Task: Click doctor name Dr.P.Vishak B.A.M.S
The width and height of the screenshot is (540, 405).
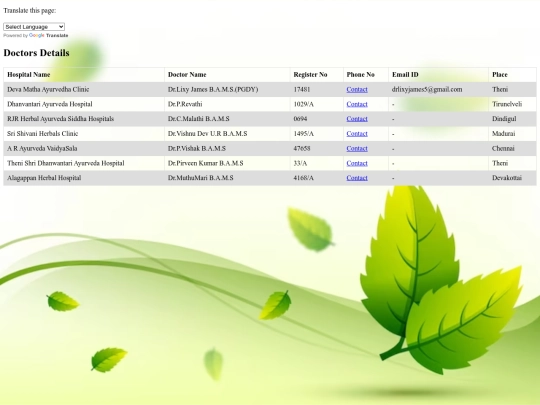Action: click(x=197, y=148)
